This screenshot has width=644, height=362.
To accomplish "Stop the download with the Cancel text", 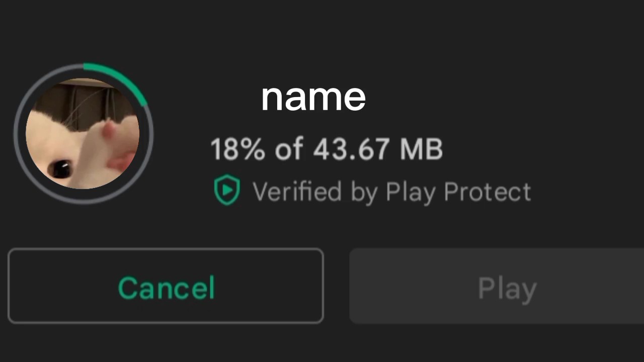I will (x=166, y=288).
